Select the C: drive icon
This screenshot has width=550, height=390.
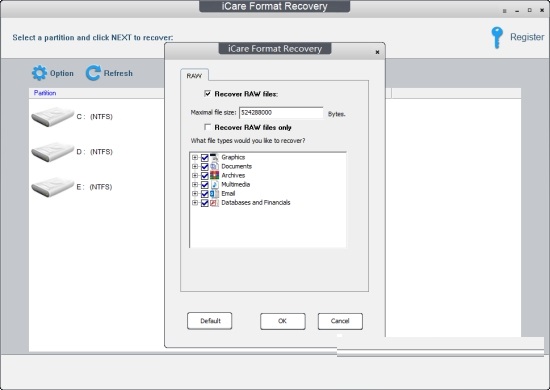53,117
